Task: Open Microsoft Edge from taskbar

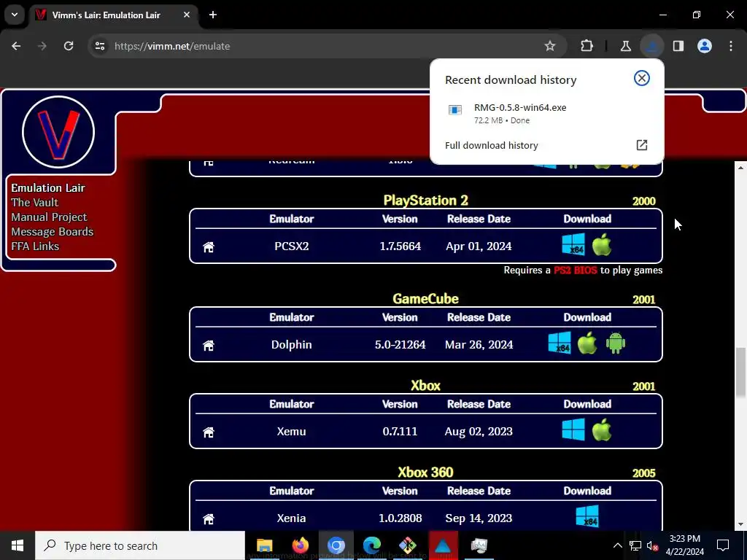Action: [x=371, y=545]
